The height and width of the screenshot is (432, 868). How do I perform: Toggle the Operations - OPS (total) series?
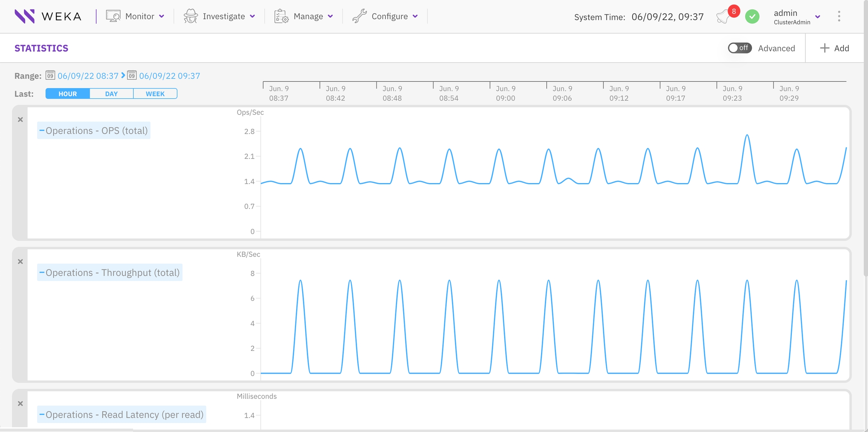[x=93, y=131]
